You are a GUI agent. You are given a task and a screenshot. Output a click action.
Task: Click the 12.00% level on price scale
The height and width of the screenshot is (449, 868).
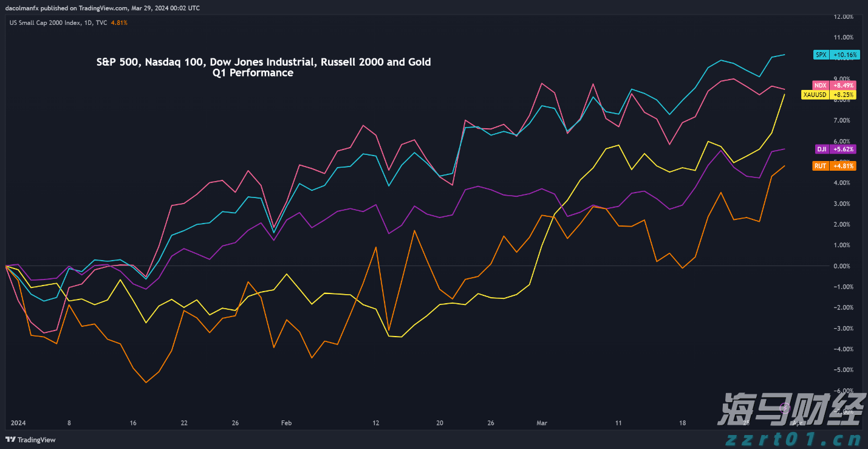[x=843, y=16]
